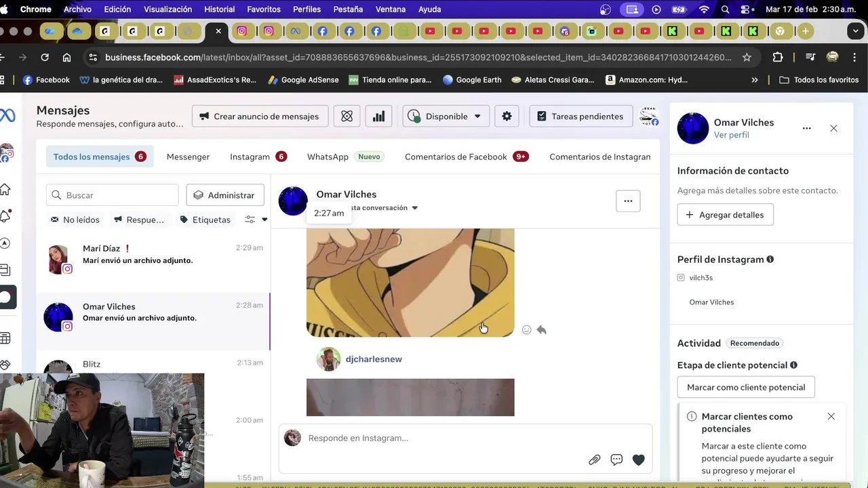Screen dimensions: 868x488
Task: Close the Omar Vilches details panel
Action: [833, 128]
